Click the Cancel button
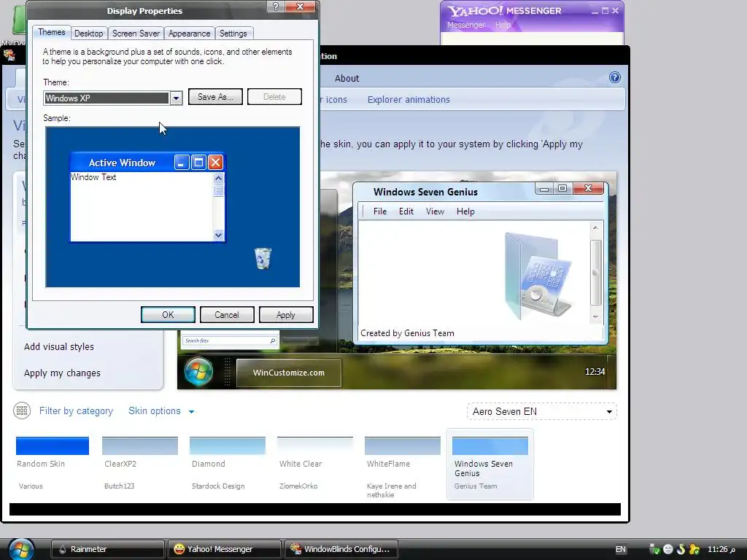 (x=227, y=315)
